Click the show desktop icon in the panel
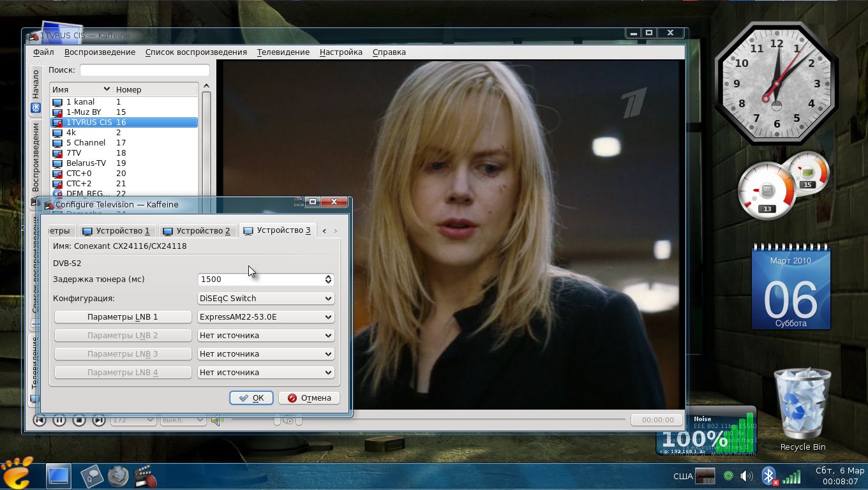Image resolution: width=868 pixels, height=490 pixels. [x=58, y=476]
